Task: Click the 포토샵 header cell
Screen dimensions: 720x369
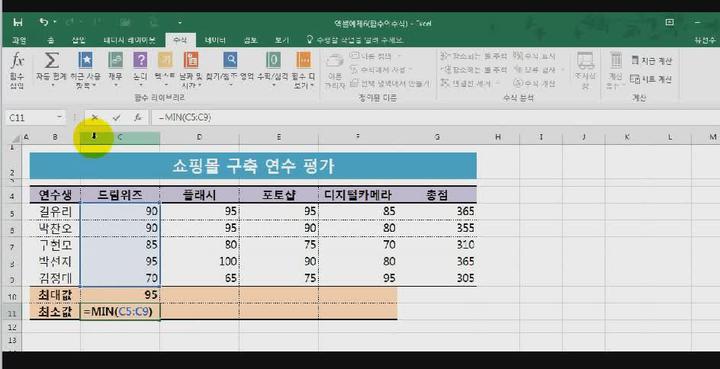Action: click(279, 195)
